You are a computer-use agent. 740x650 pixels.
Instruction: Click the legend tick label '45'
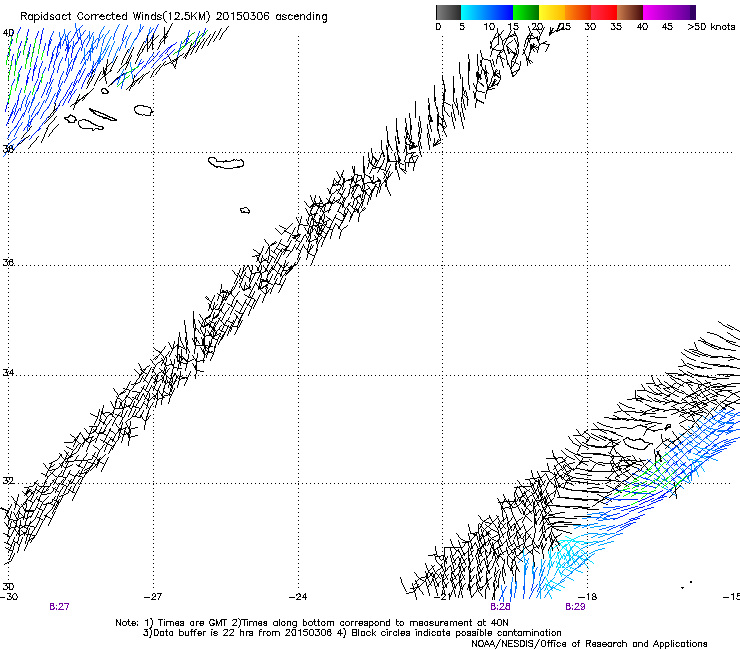(x=667, y=27)
